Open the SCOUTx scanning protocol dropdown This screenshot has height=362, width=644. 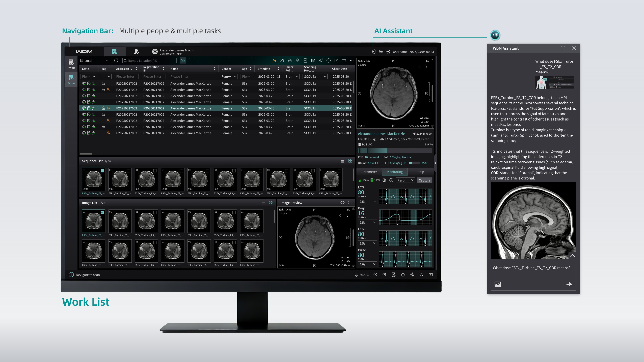315,76
